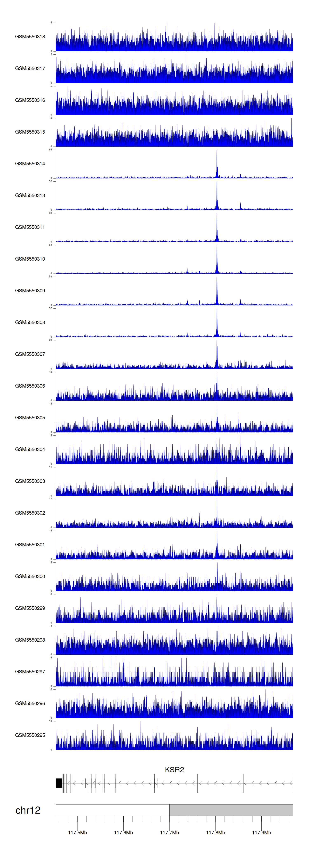Image resolution: width=309 pixels, height=868 pixels.
Task: Click the GSM5550318 track label
Action: point(30,37)
